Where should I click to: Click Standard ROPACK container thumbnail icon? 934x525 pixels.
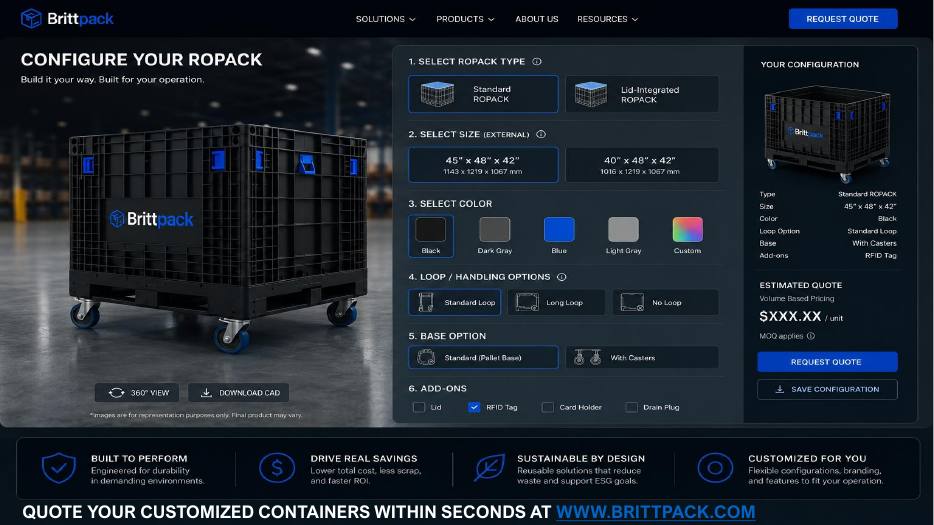coord(437,94)
